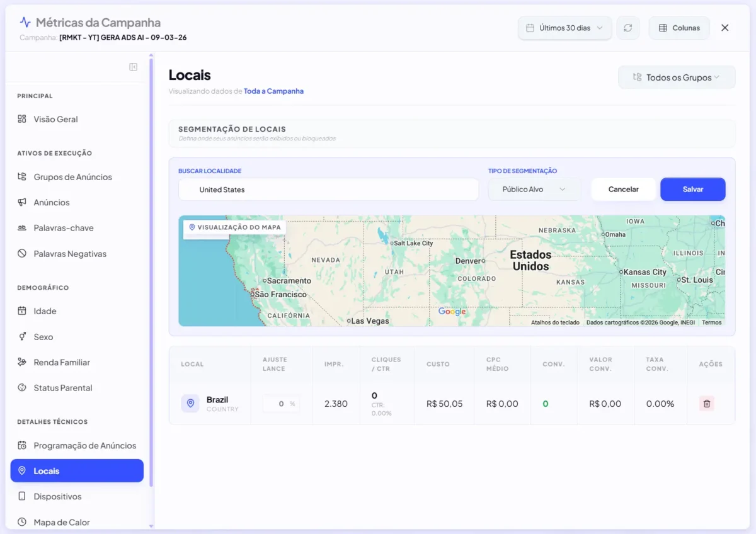
Task: Switch to the Locais section
Action: click(x=77, y=470)
